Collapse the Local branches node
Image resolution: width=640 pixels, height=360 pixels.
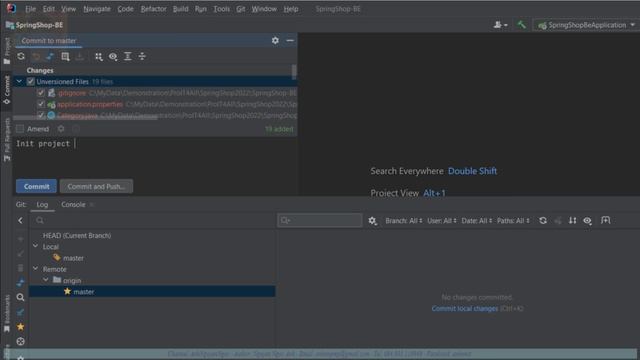pyautogui.click(x=36, y=247)
